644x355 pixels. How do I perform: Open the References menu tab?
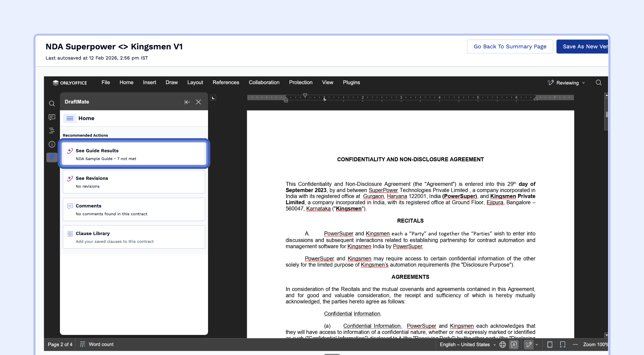point(226,82)
